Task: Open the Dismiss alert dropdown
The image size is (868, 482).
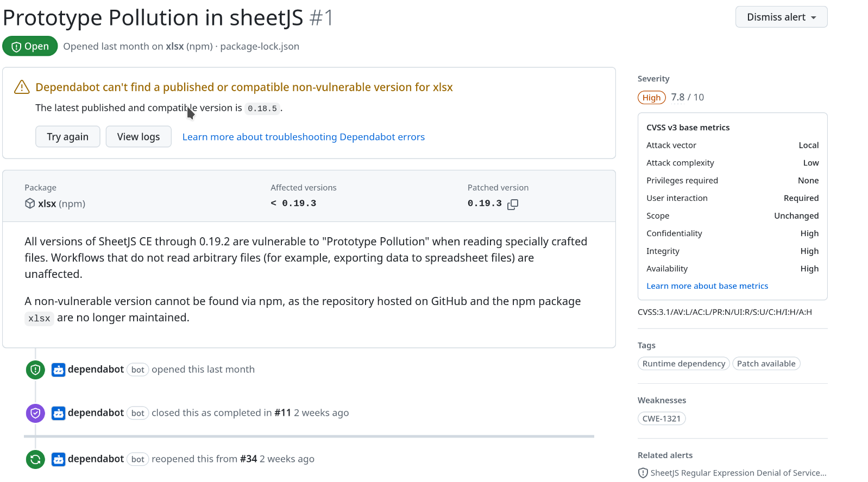Action: (x=781, y=17)
